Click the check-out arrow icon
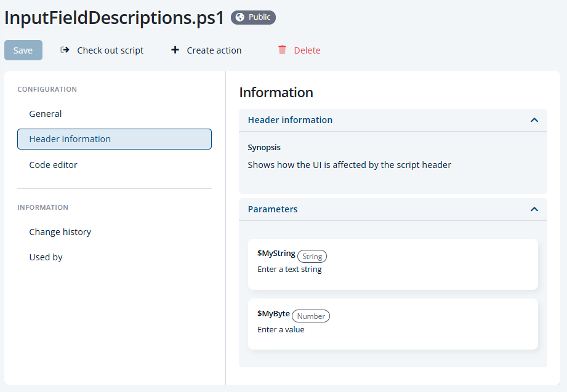567x392 pixels. 65,50
